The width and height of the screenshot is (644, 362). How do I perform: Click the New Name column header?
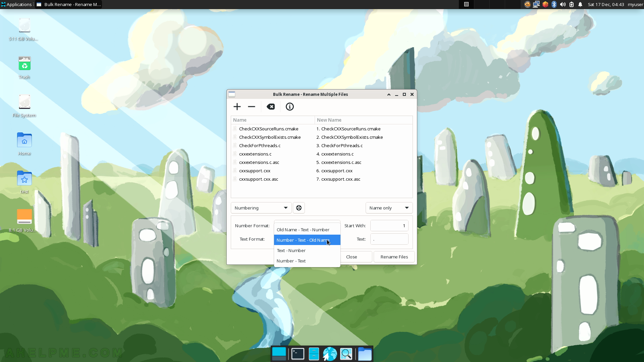[x=364, y=120]
